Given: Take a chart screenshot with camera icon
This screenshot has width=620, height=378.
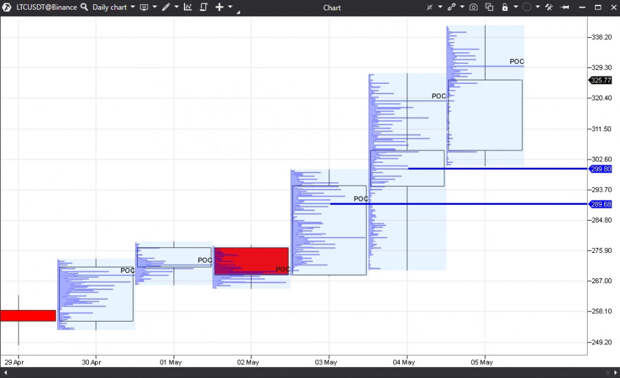Looking at the screenshot, I should pyautogui.click(x=473, y=7).
